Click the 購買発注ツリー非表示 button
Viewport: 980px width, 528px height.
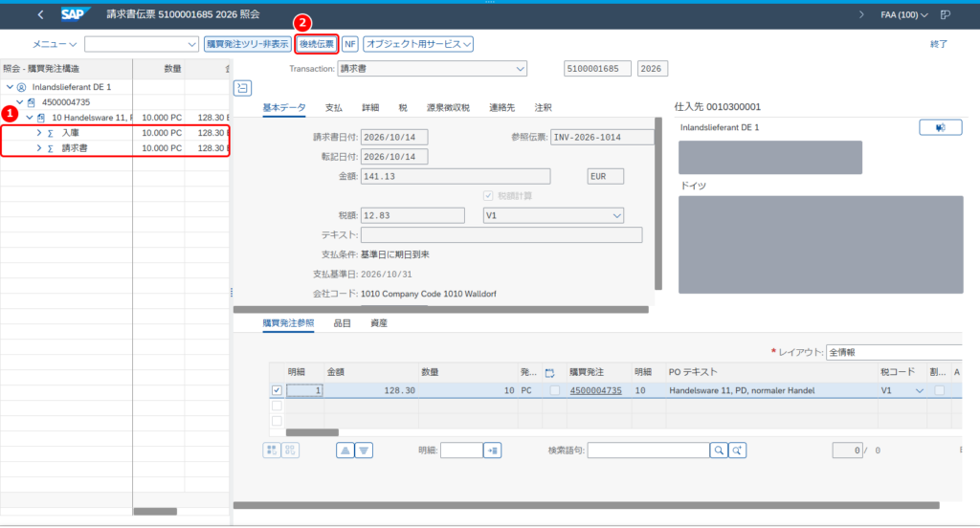coord(248,44)
